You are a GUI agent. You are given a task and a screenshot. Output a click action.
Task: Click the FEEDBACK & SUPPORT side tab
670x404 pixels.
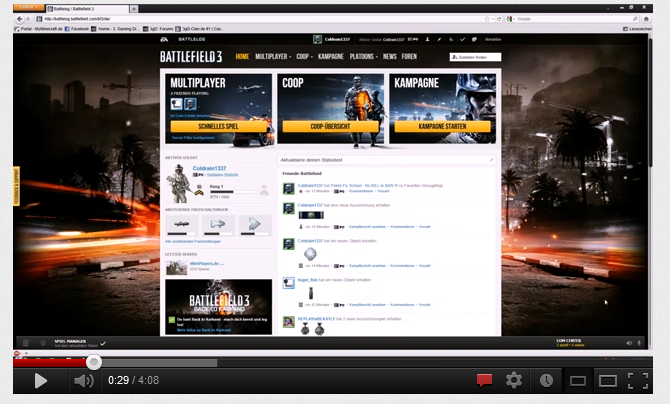tap(17, 186)
